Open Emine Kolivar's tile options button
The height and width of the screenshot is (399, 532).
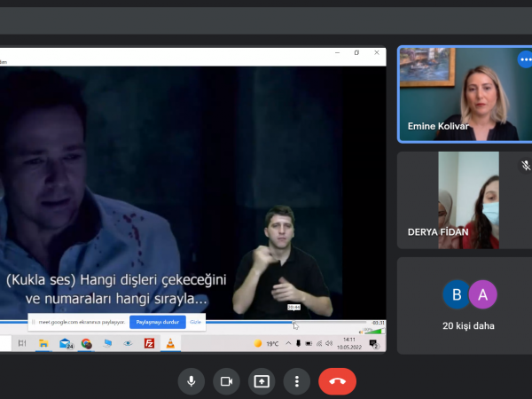pos(525,59)
